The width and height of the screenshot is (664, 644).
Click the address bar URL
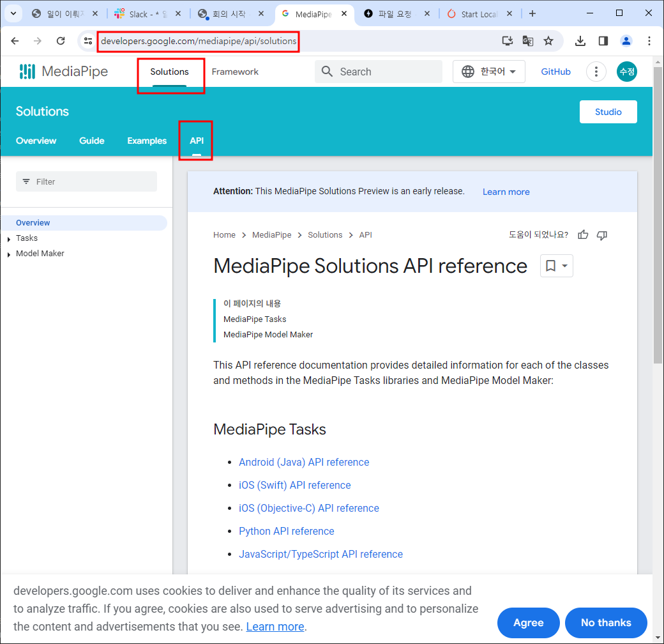click(x=199, y=41)
